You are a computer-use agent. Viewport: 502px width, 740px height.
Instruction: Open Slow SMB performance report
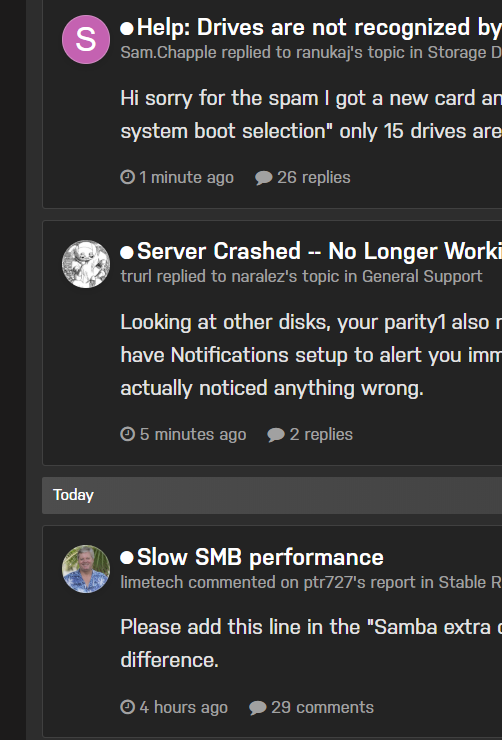(x=260, y=557)
